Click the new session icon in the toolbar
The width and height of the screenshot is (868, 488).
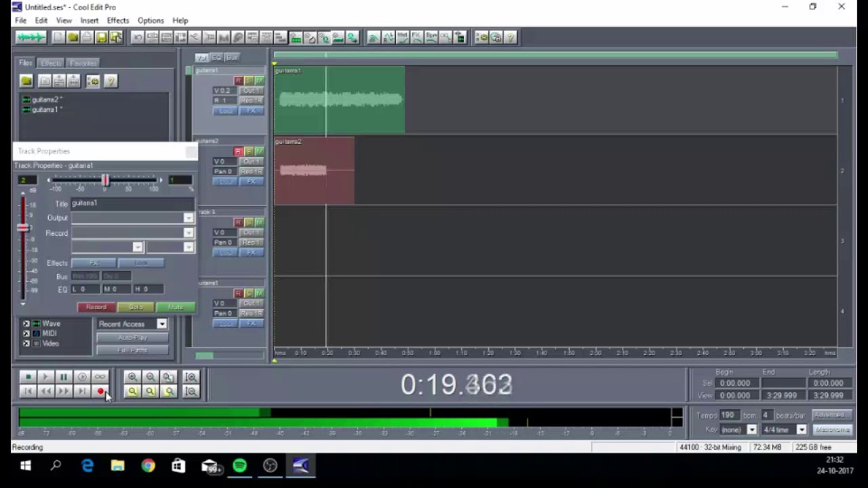(x=58, y=37)
